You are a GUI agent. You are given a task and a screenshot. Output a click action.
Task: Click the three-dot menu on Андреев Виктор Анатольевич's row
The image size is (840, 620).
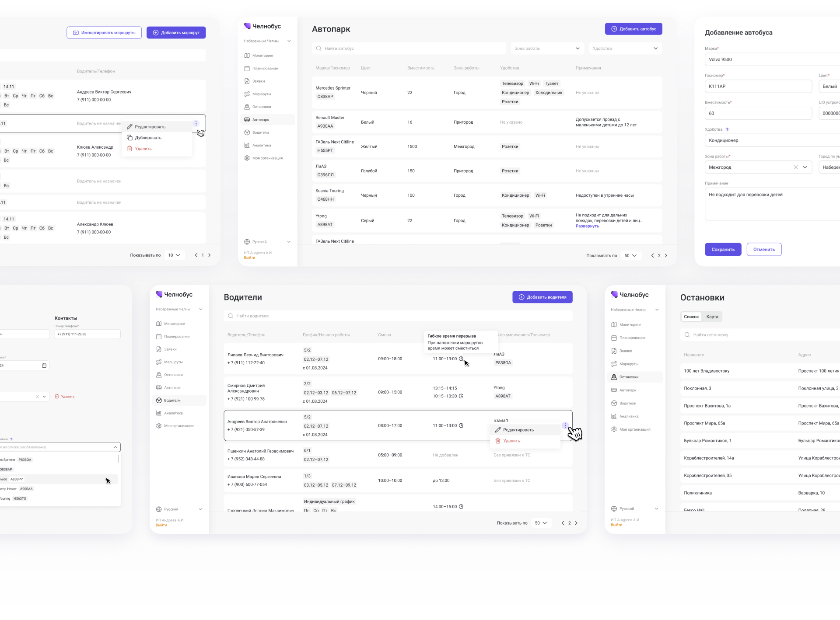coord(565,425)
